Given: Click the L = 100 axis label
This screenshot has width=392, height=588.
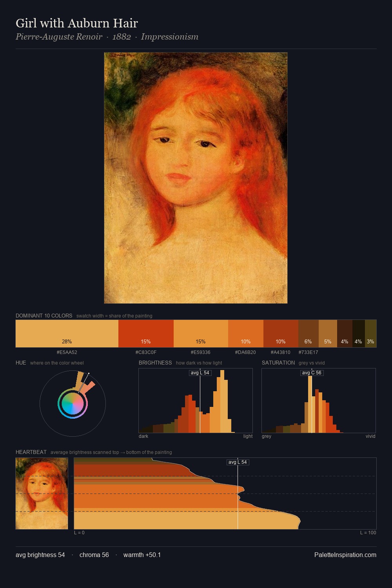Looking at the screenshot, I should coord(368,533).
